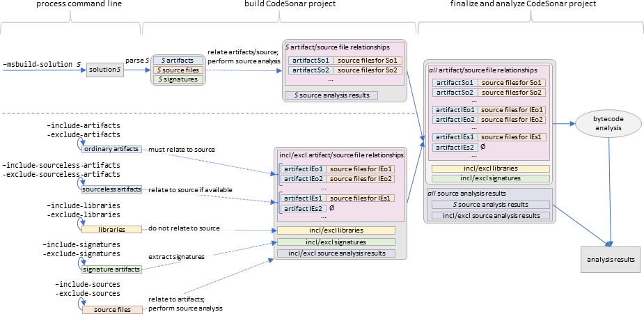The width and height of the screenshot is (644, 314).
Task: Click the green 'signature artifacts' box
Action: [111, 269]
